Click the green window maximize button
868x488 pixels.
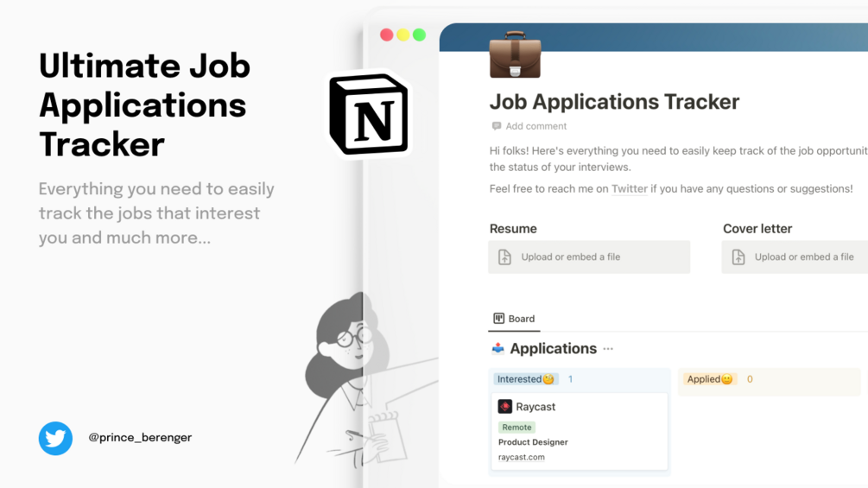click(x=419, y=35)
